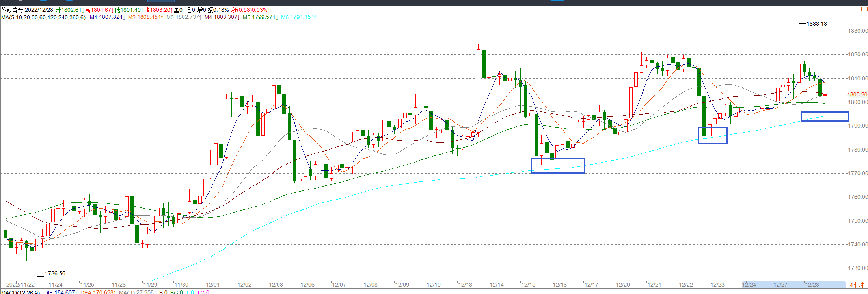868x294 pixels.
Task: Click the highlighted 12/24 date on time axis
Action: point(749,285)
